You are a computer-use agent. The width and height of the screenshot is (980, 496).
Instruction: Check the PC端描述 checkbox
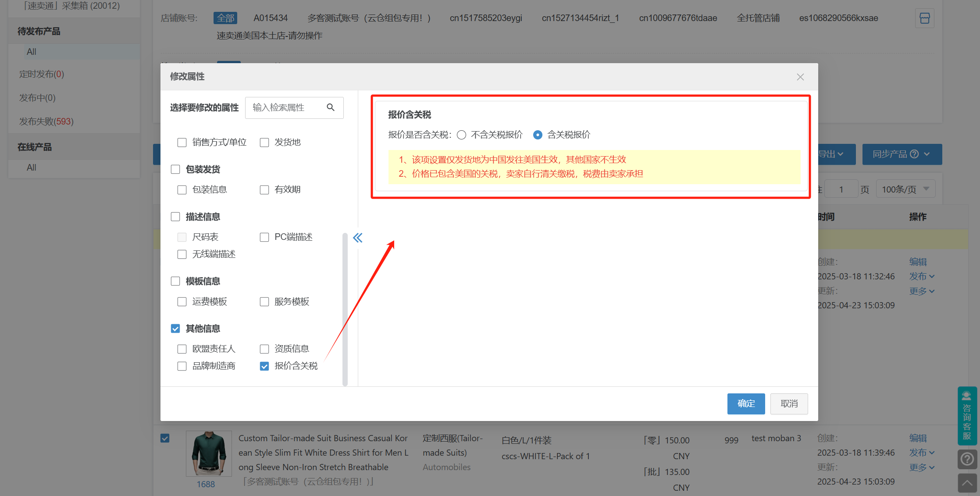tap(264, 237)
